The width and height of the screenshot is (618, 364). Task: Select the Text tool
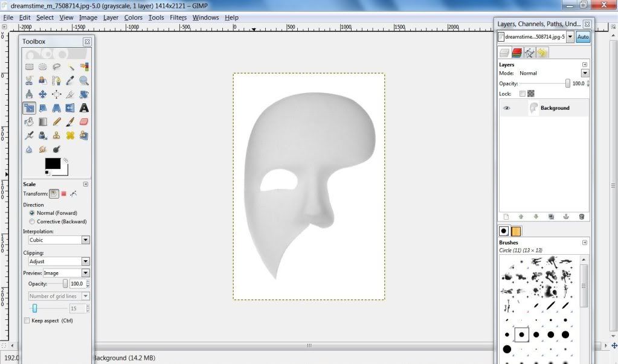click(x=84, y=108)
